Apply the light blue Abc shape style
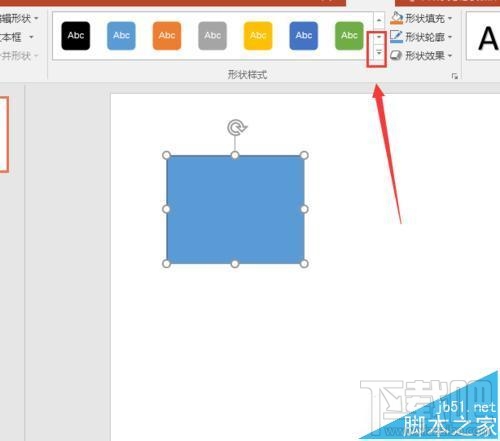Viewport: 500px width, 441px height. 121,36
